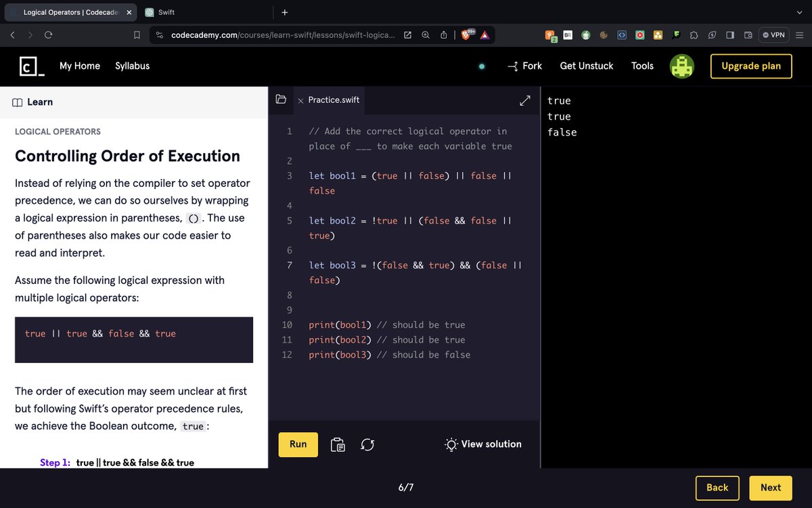Click the Brave Rewards triangle icon
Image resolution: width=812 pixels, height=508 pixels.
point(485,35)
